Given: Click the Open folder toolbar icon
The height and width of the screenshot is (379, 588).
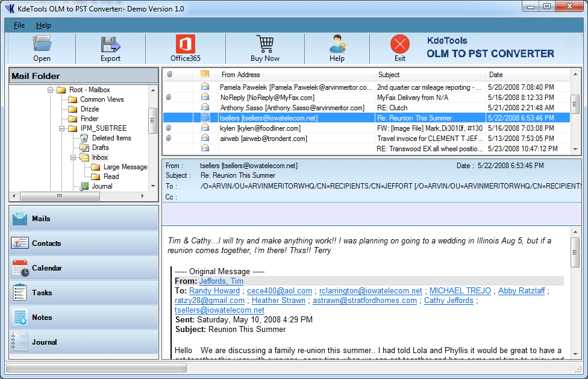Looking at the screenshot, I should point(42,43).
